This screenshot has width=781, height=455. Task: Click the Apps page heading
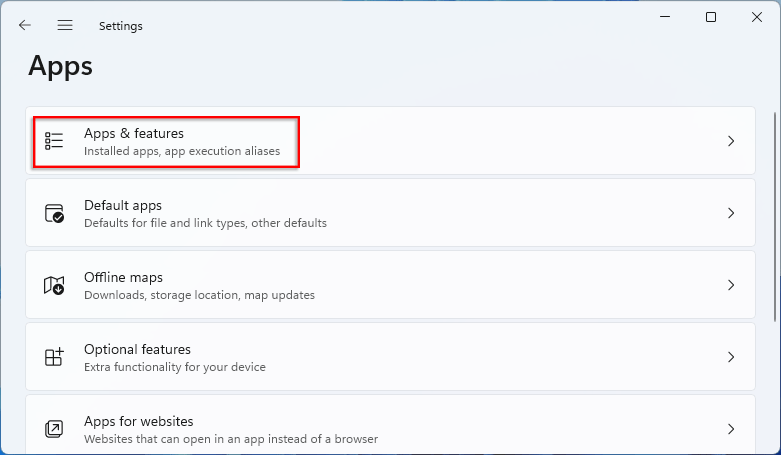click(x=60, y=66)
